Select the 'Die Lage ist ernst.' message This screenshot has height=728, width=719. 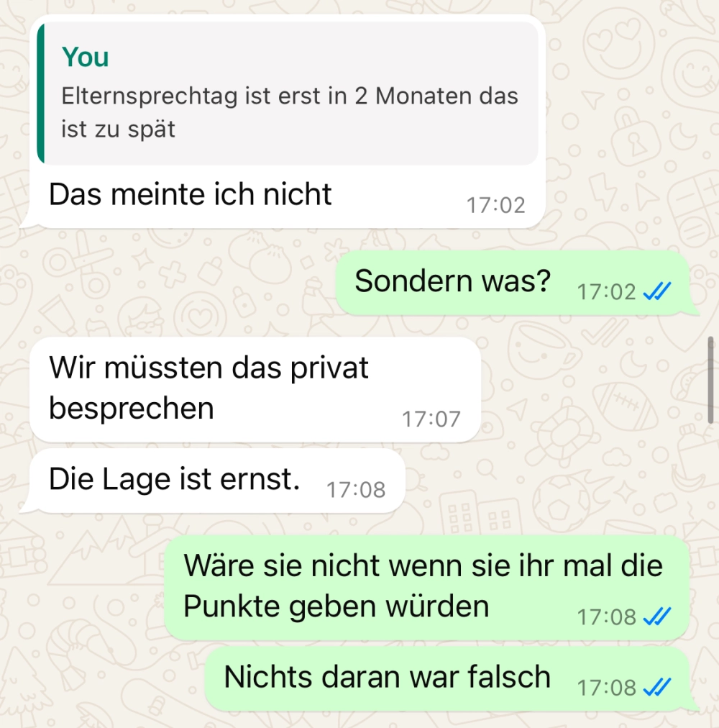[x=218, y=481]
